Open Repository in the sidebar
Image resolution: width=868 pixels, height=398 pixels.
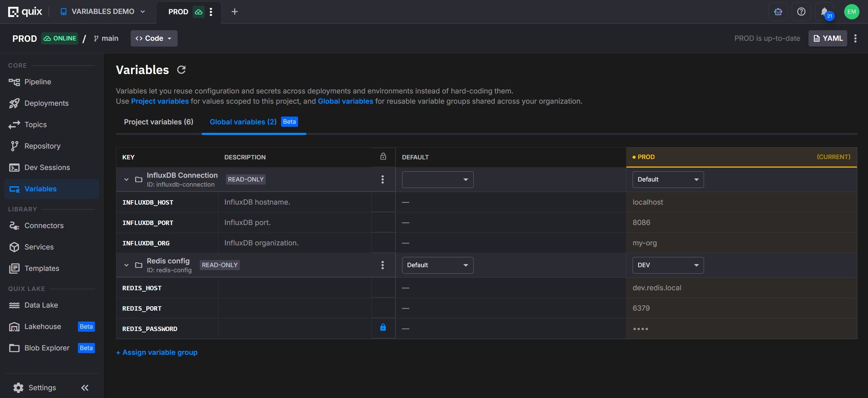click(51, 146)
